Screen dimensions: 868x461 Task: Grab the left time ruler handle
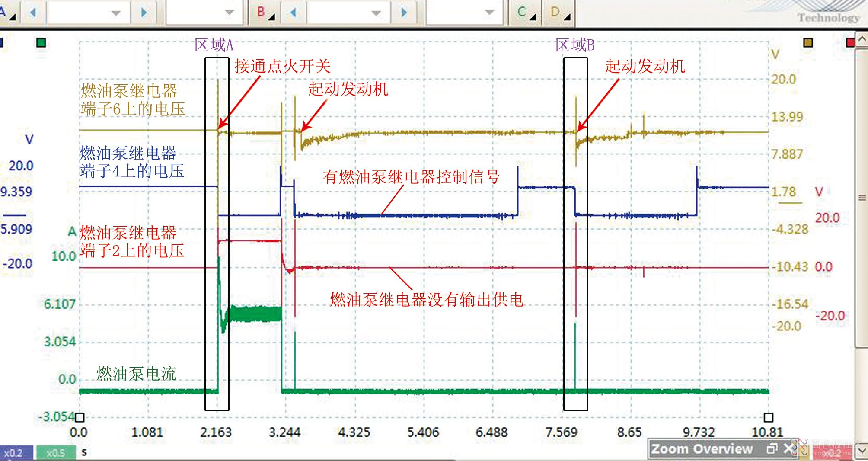[80, 417]
